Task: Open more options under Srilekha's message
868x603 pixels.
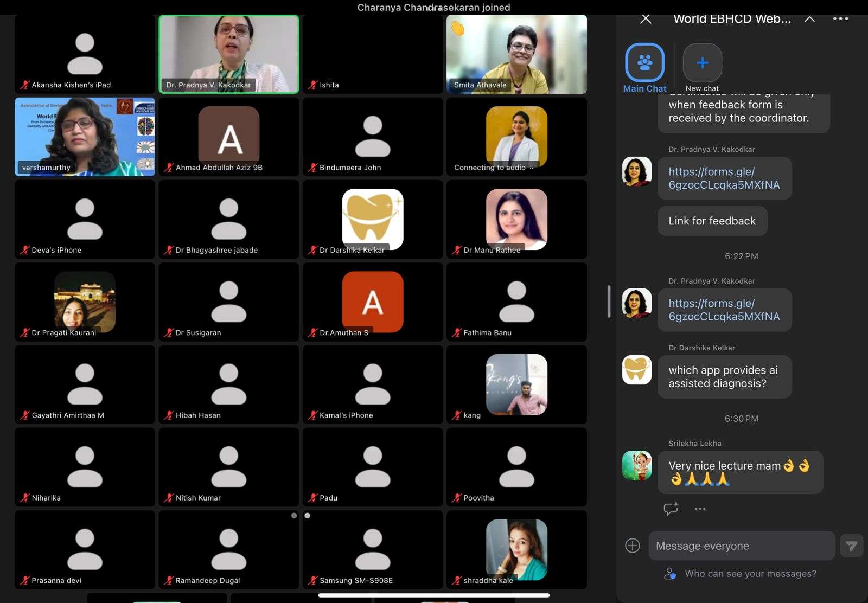Action: point(700,509)
